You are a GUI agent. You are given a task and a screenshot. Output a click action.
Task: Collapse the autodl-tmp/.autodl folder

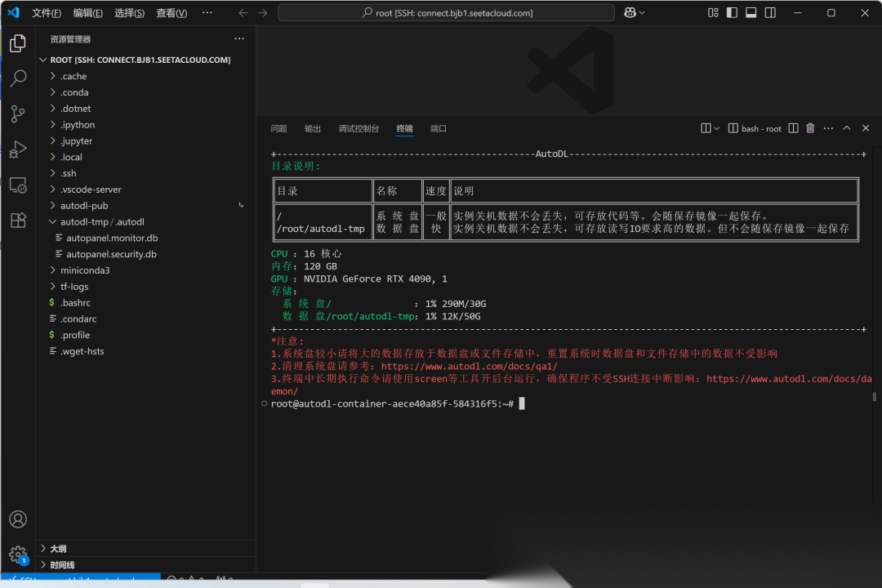tap(145, 221)
